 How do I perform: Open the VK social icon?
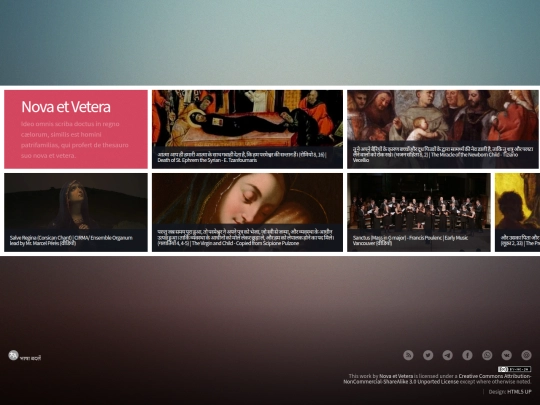(x=507, y=355)
